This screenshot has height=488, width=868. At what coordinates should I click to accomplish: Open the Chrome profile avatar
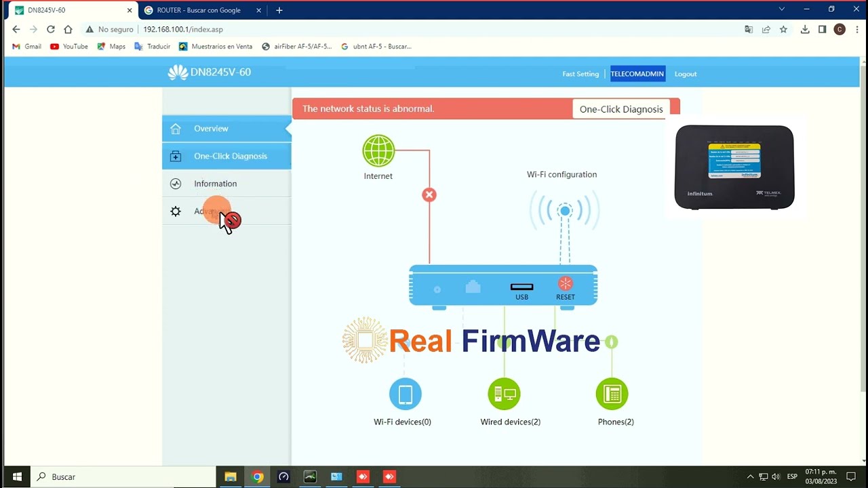tap(840, 29)
